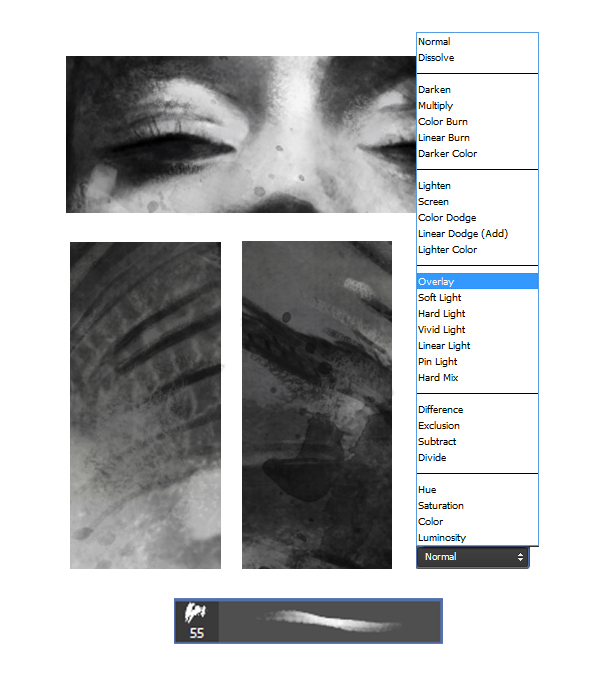600x678 pixels.
Task: Open the dark ink texture image
Action: click(317, 405)
